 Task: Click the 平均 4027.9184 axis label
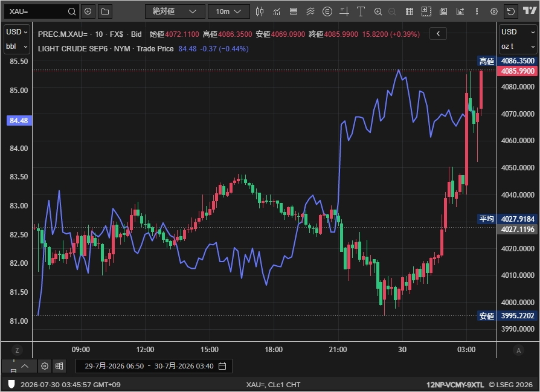[x=507, y=219]
